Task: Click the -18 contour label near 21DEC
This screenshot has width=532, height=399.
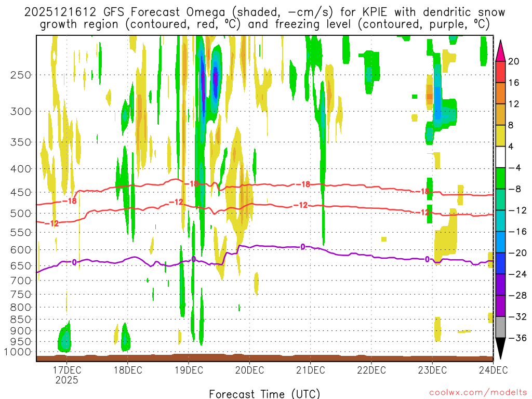Action: (303, 184)
